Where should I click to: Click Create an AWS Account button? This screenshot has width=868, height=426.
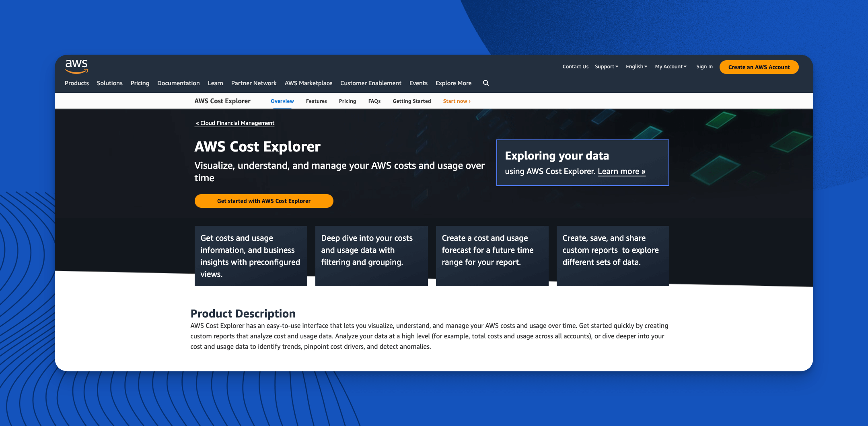(x=759, y=67)
